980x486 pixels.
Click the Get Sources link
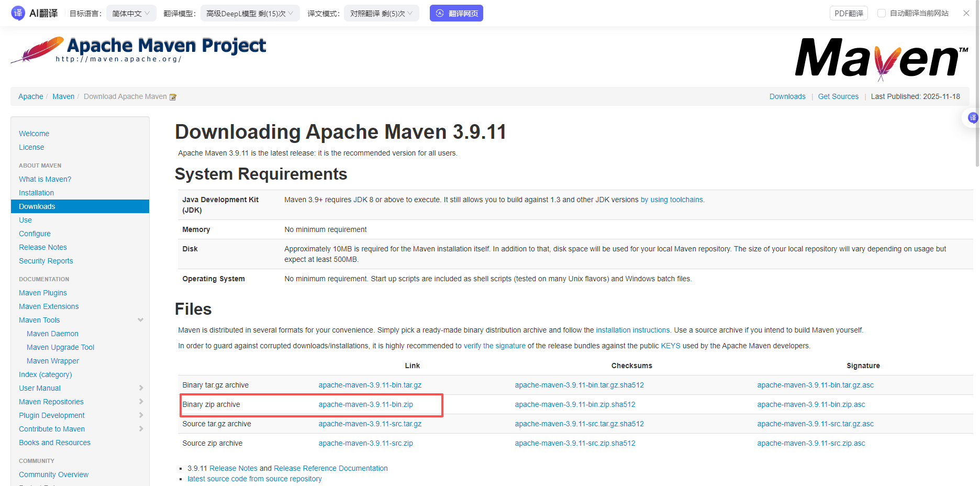point(838,96)
